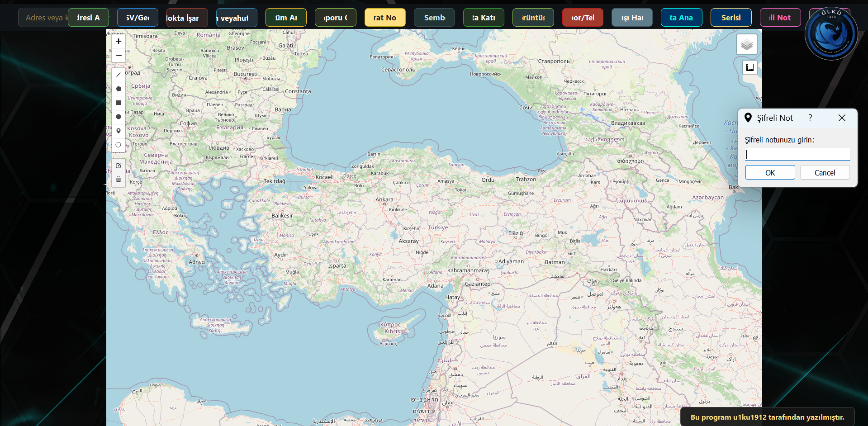Viewport: 868px width, 426px height.
Task: Click the edit layers tool
Action: [119, 166]
